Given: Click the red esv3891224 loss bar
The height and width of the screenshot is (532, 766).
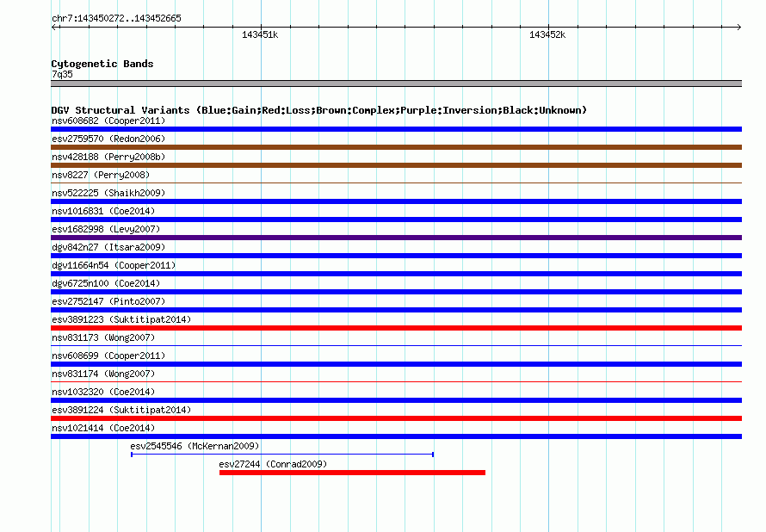Looking at the screenshot, I should pyautogui.click(x=396, y=418).
